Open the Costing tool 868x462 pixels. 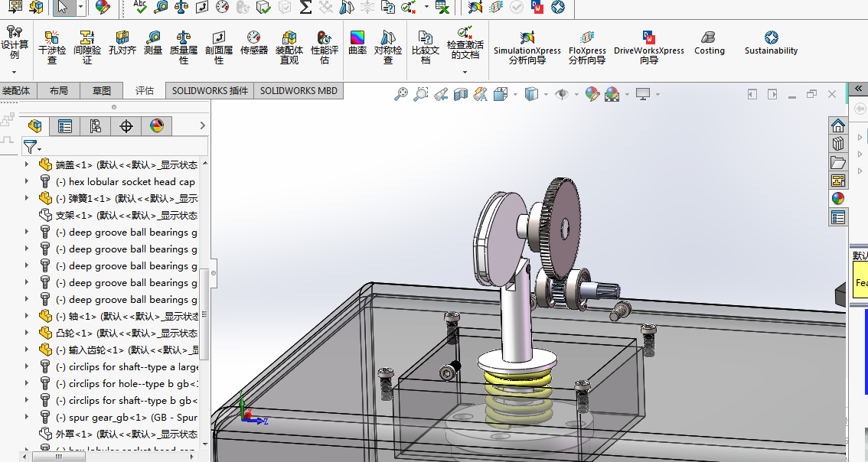coord(709,43)
